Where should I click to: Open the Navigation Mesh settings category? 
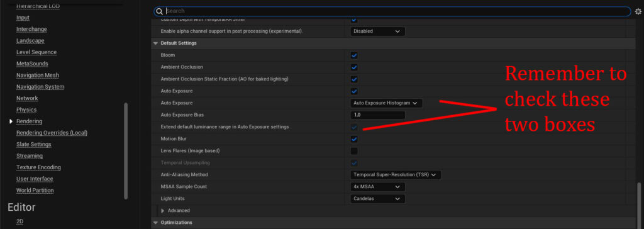37,75
